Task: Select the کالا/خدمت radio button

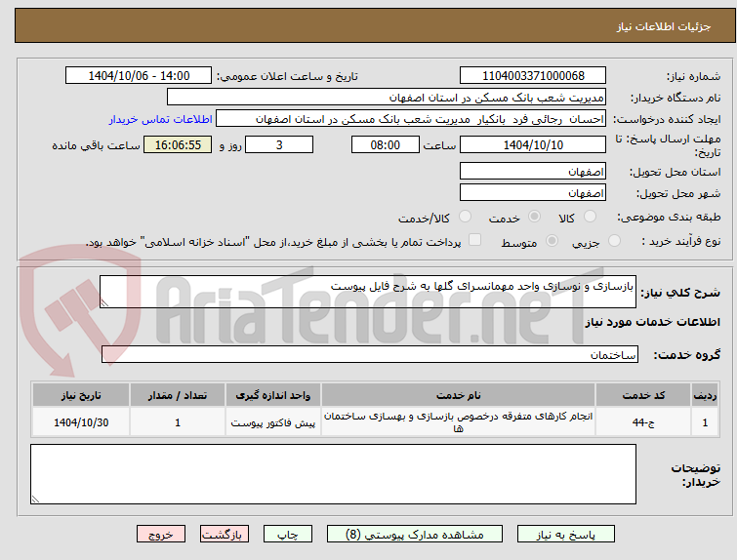Action: tap(465, 217)
